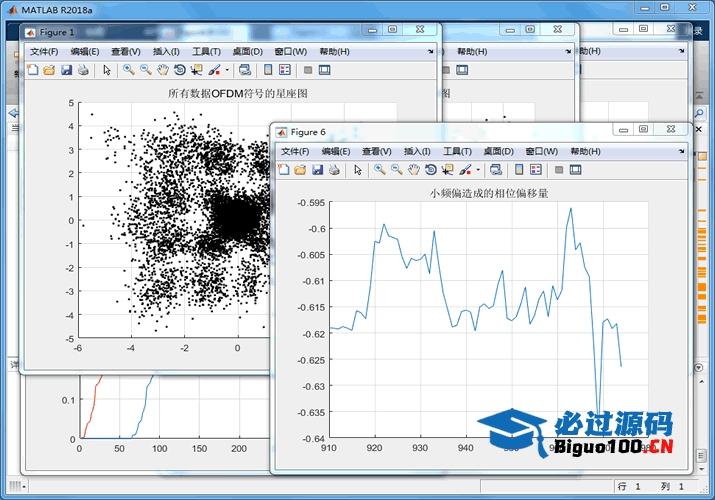The image size is (715, 500).
Task: Click New Figure icon in Figure 1 toolbar
Action: (32, 70)
